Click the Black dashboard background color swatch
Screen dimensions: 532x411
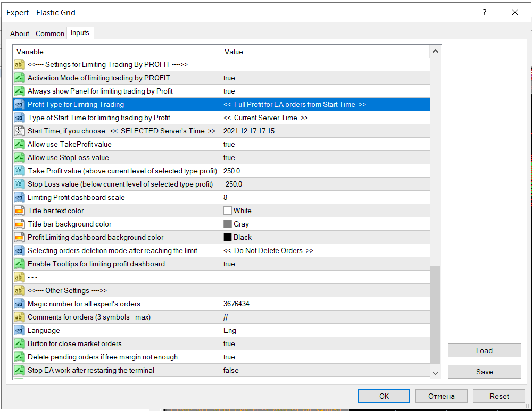click(x=228, y=237)
